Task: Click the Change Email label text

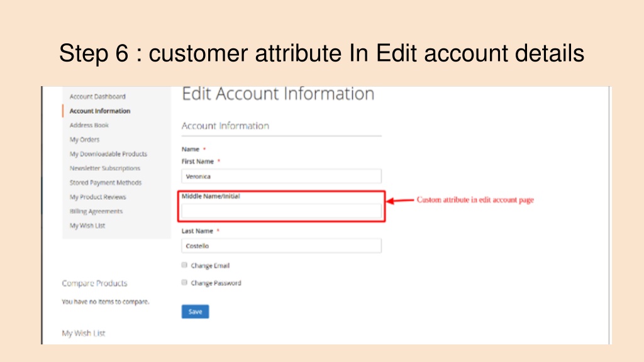Action: [210, 266]
